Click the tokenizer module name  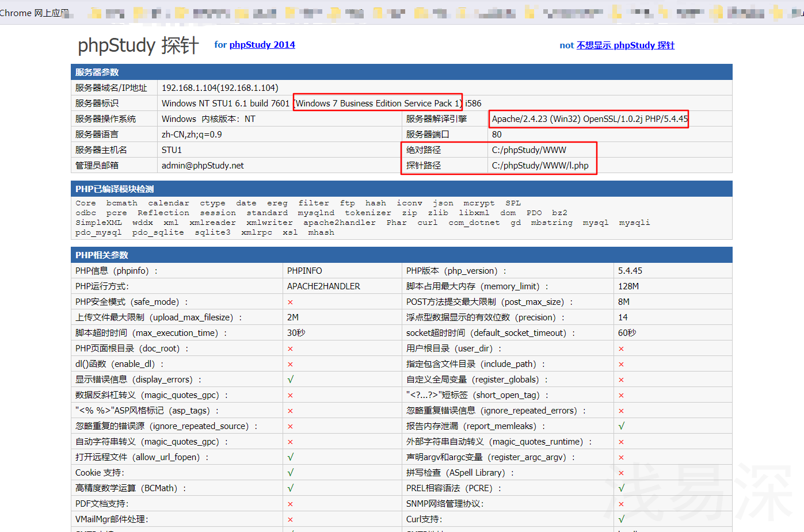(368, 213)
